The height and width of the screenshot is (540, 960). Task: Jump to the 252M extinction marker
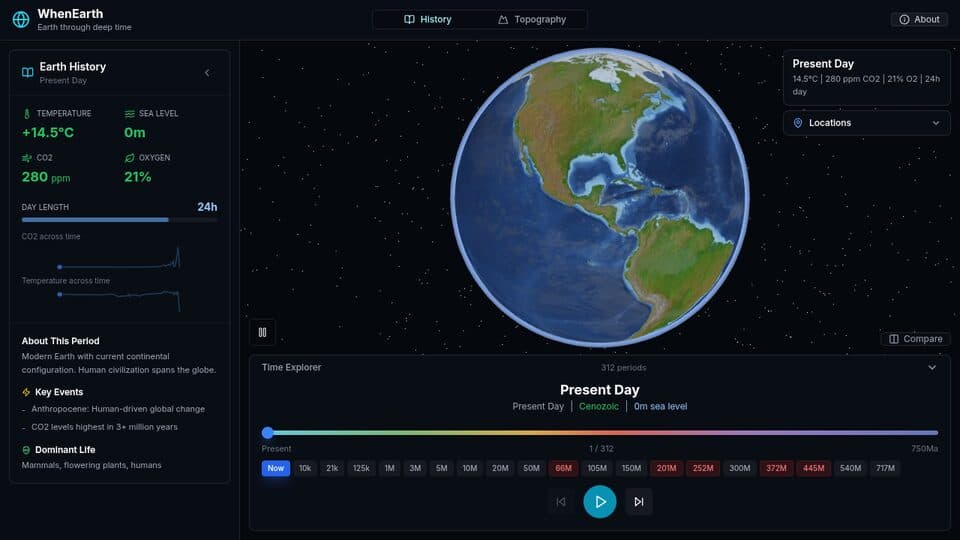pos(703,468)
